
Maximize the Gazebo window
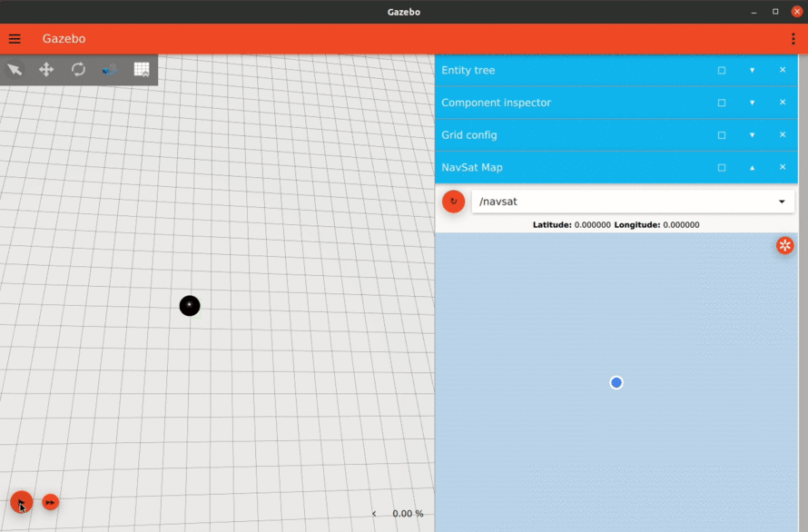click(x=775, y=11)
